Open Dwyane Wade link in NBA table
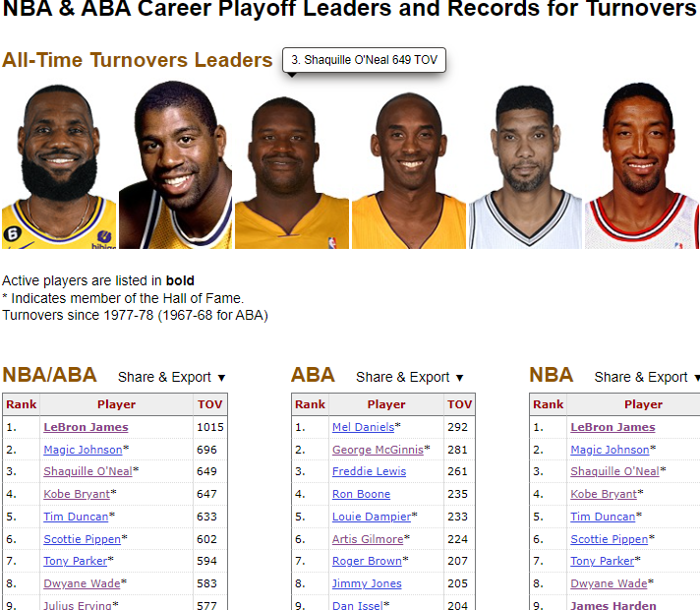700x610 pixels. click(609, 583)
